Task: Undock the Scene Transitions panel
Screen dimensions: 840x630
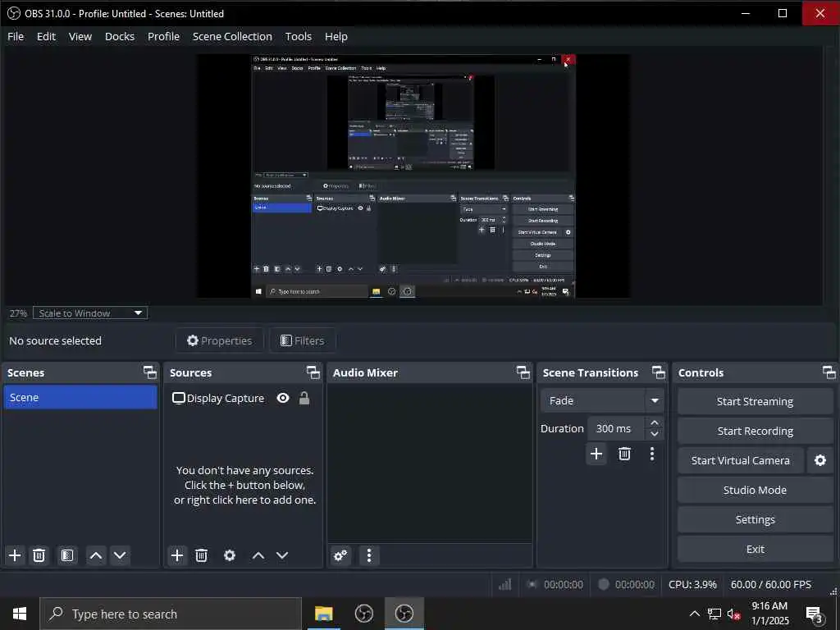Action: [x=659, y=372]
